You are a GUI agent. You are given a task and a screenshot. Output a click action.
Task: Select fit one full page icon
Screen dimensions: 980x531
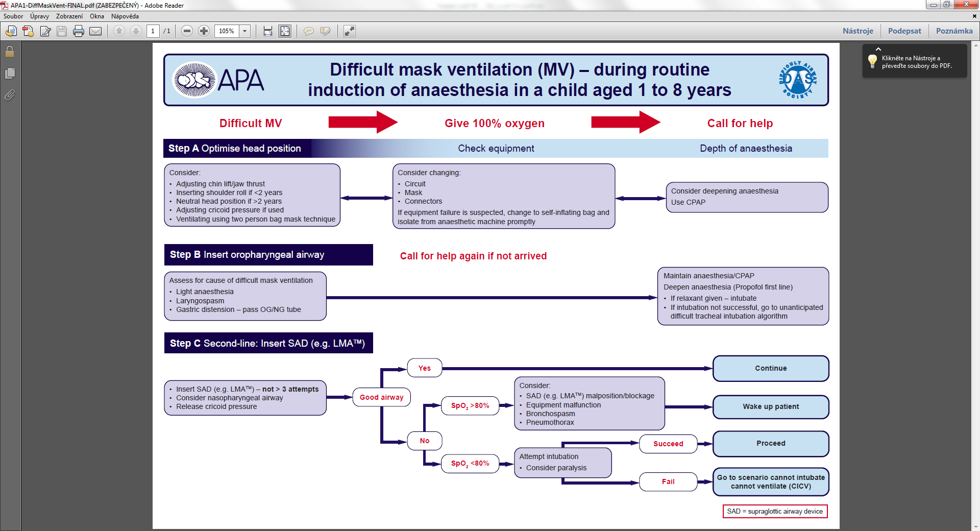coord(285,31)
